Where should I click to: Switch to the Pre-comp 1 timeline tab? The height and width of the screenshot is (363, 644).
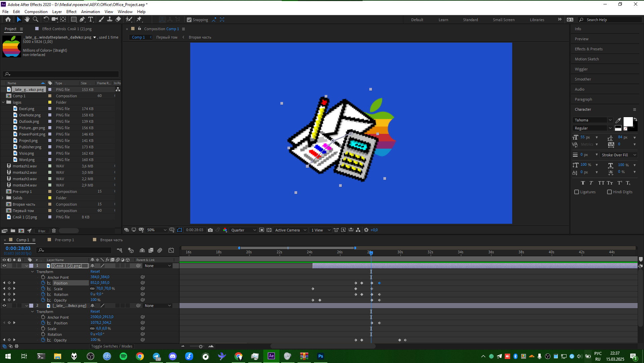[64, 240]
